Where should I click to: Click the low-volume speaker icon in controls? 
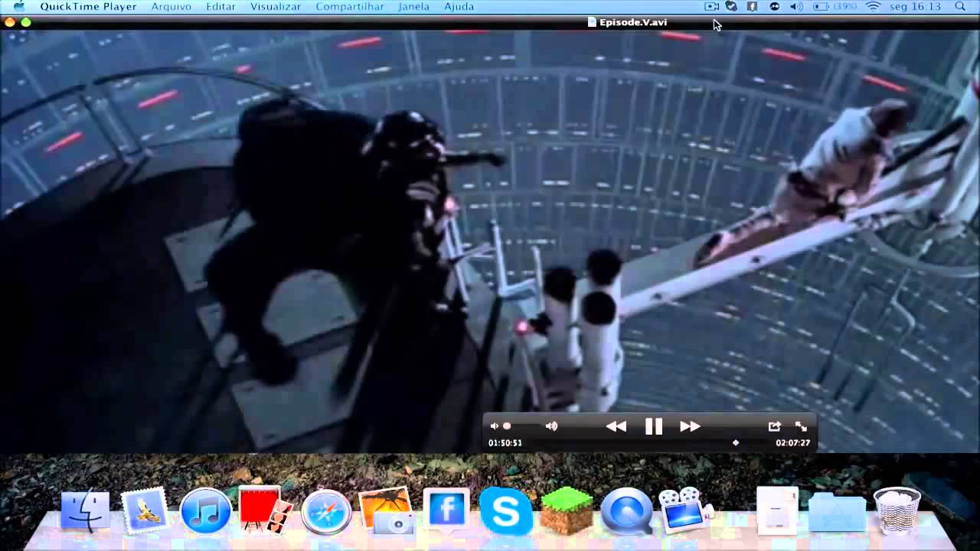tap(494, 426)
